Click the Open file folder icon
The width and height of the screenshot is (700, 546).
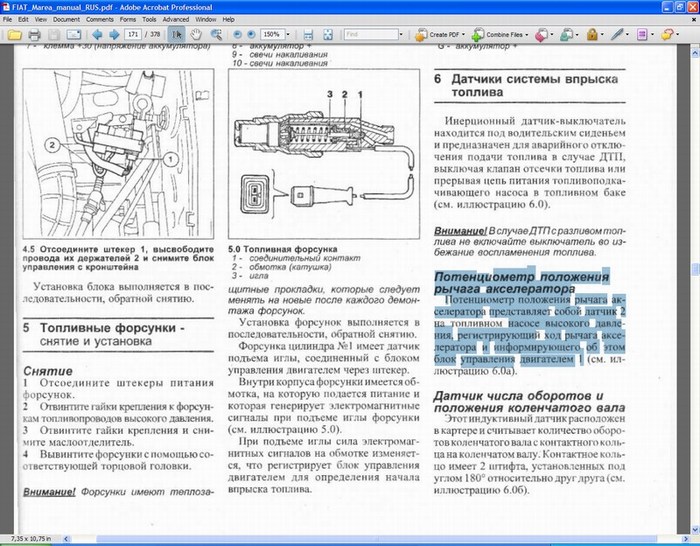tap(14, 34)
